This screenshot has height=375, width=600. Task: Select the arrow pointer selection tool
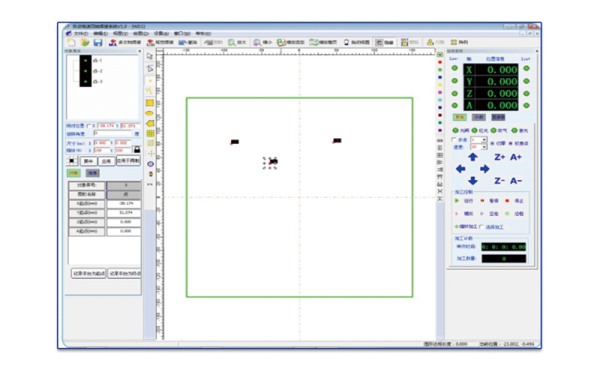click(150, 56)
